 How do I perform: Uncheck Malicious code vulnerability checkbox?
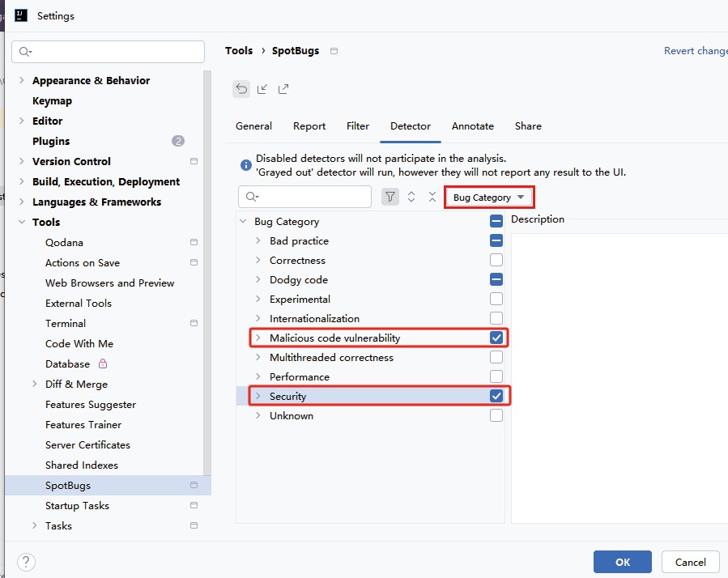tap(496, 338)
